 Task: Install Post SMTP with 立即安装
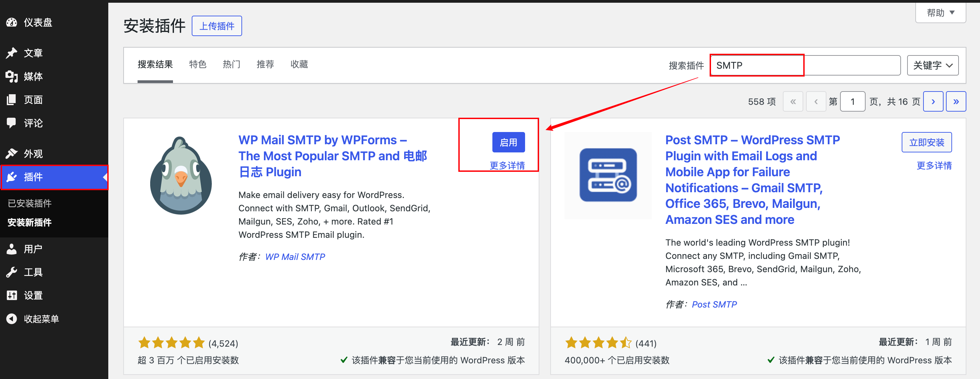(x=926, y=142)
